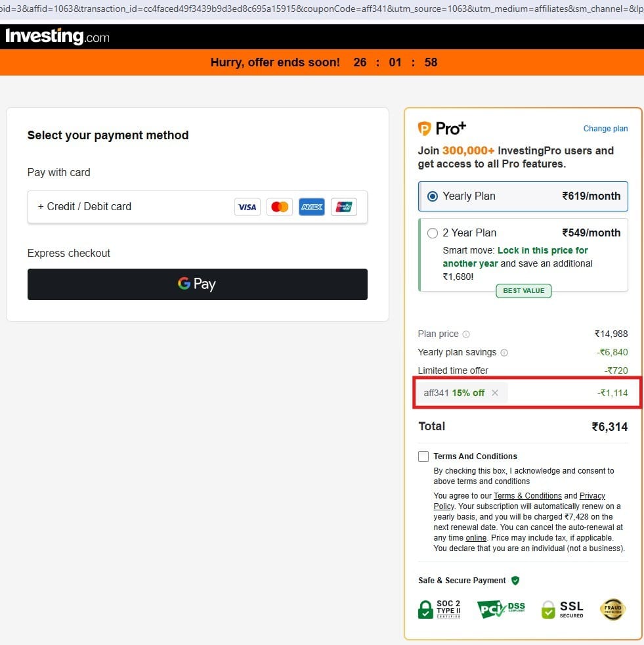Click the 'Lock in this price for' text
This screenshot has height=645, width=644.
tap(543, 250)
